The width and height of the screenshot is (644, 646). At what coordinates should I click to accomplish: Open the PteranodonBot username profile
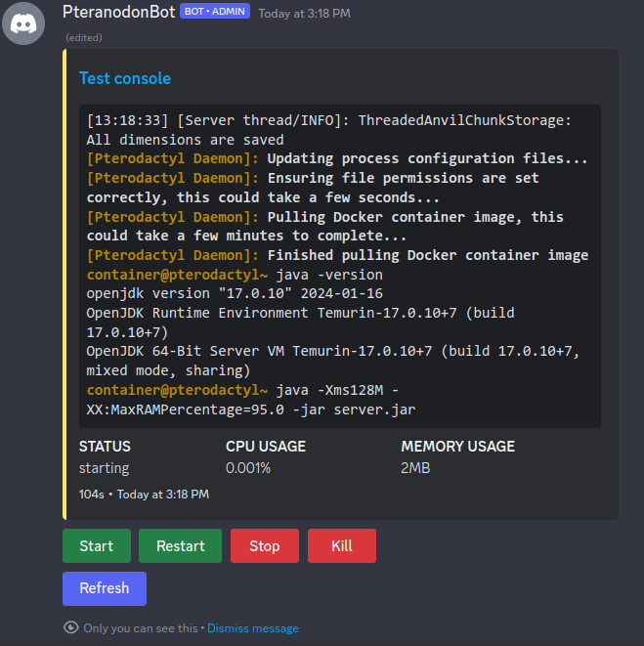point(118,13)
